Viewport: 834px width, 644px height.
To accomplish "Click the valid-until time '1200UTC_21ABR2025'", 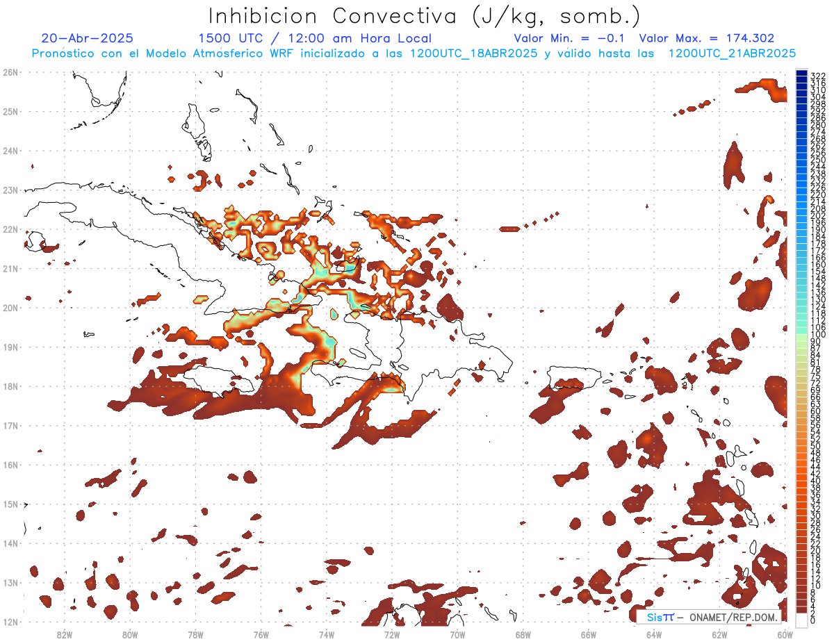I will (732, 53).
